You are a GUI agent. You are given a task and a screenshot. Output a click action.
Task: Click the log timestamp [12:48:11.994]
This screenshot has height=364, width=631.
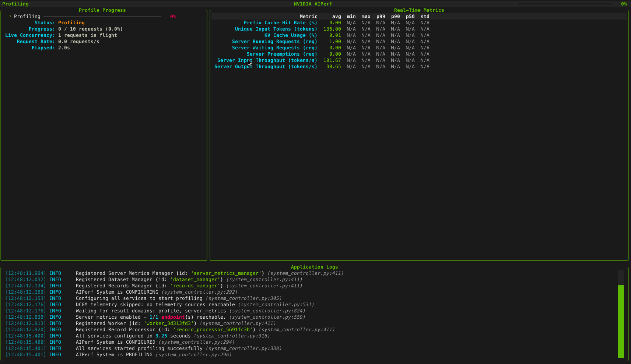(26, 273)
